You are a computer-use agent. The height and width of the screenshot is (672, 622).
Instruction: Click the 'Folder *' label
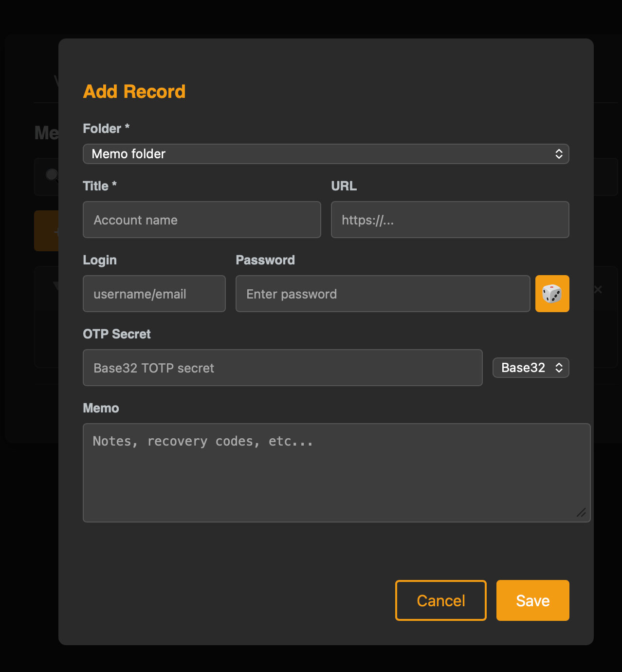pyautogui.click(x=106, y=129)
